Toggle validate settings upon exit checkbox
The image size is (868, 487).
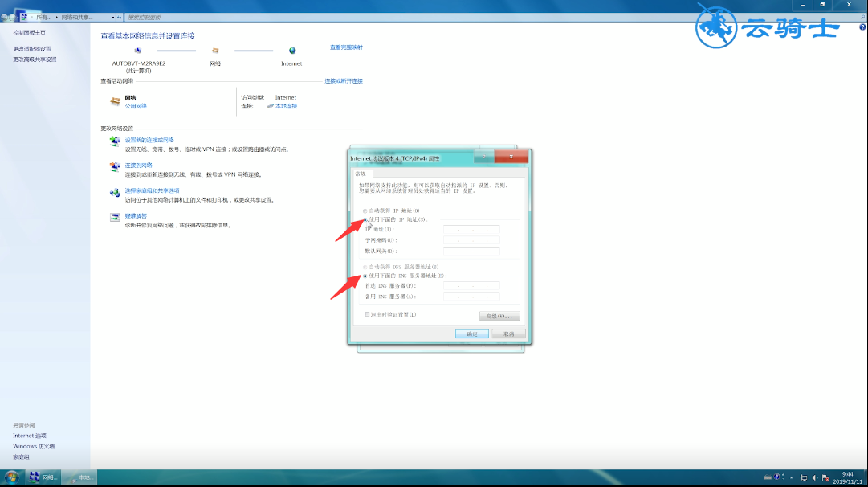coord(366,314)
